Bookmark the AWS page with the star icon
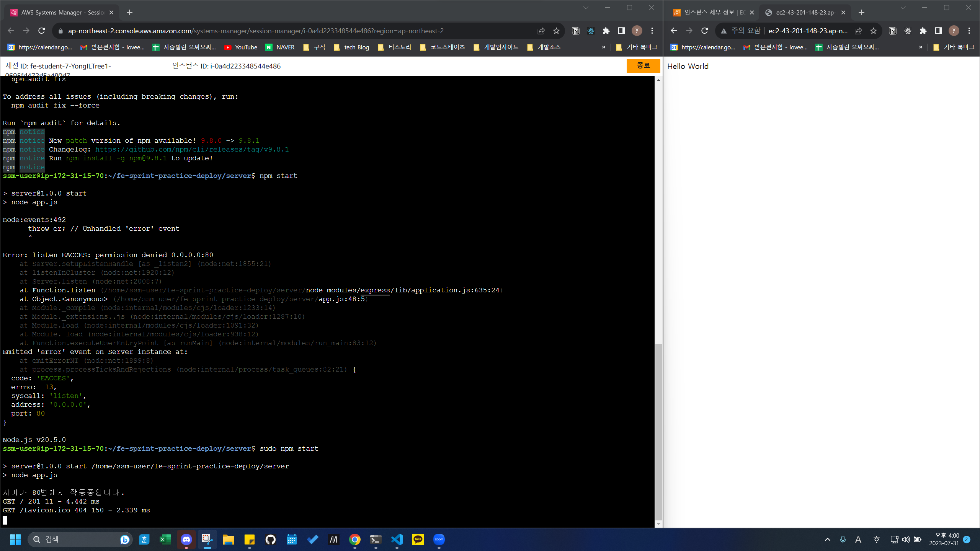Viewport: 980px width, 551px height. 556,31
